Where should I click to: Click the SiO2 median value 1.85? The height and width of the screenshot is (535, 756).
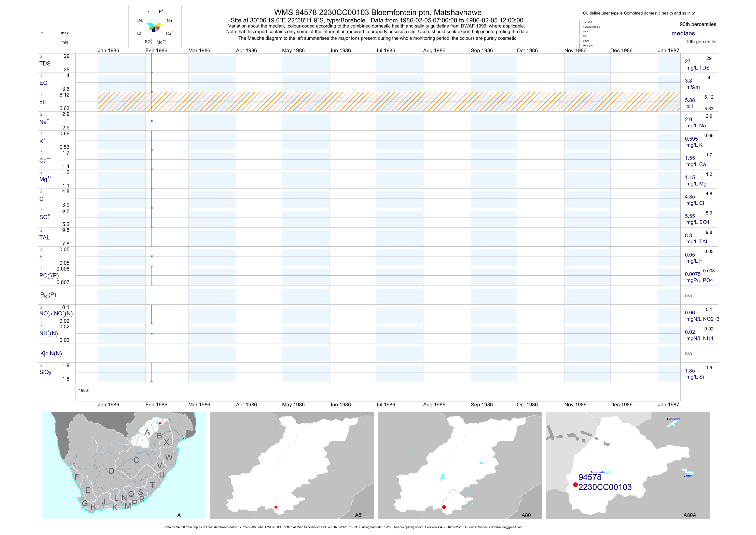[690, 371]
